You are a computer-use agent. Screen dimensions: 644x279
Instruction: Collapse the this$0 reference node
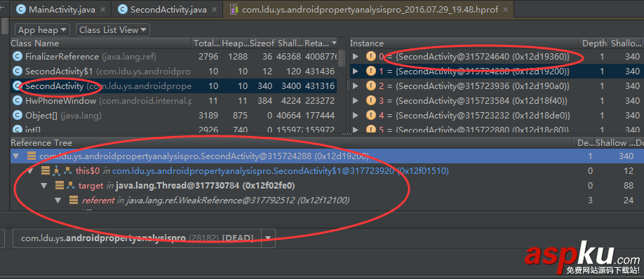30,170
